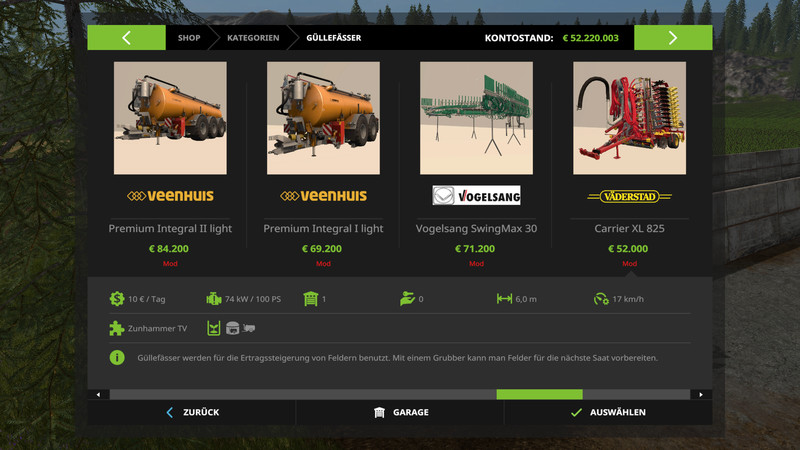Click the puzzle piece mod author icon
The image size is (800, 450).
[116, 328]
